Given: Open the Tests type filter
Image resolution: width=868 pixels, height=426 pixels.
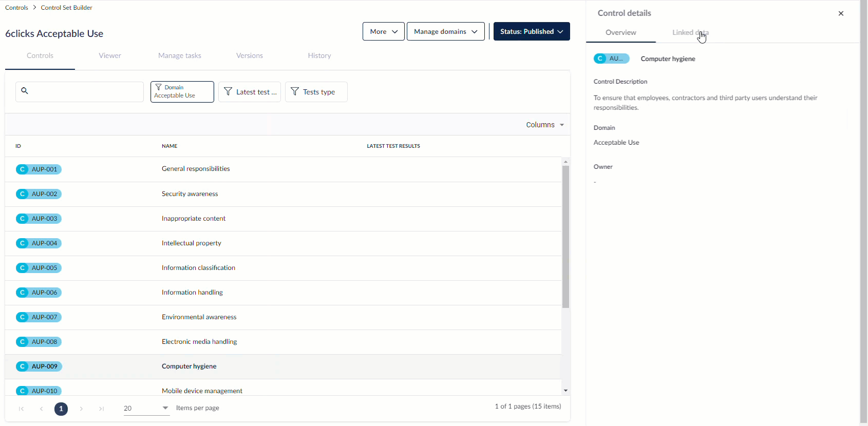Looking at the screenshot, I should (x=316, y=92).
